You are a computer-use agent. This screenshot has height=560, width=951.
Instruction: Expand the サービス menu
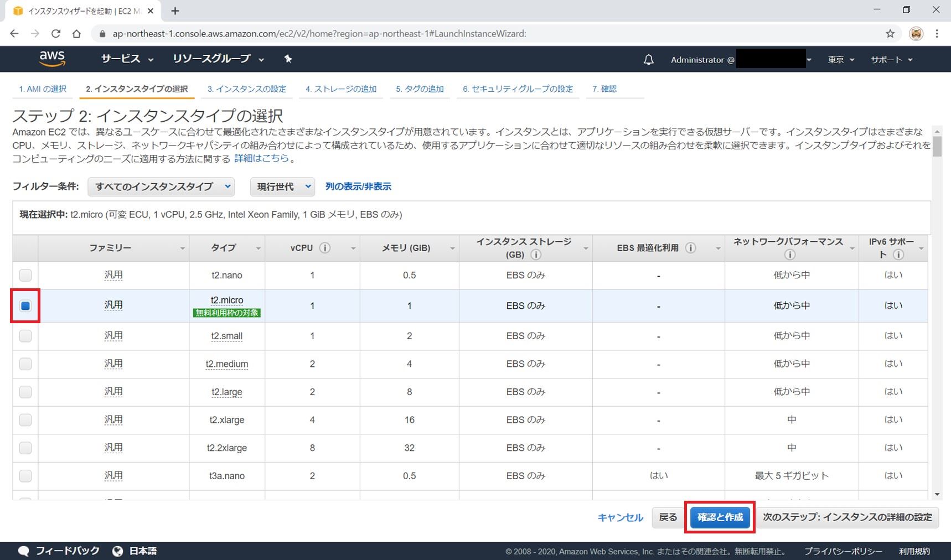tap(127, 59)
